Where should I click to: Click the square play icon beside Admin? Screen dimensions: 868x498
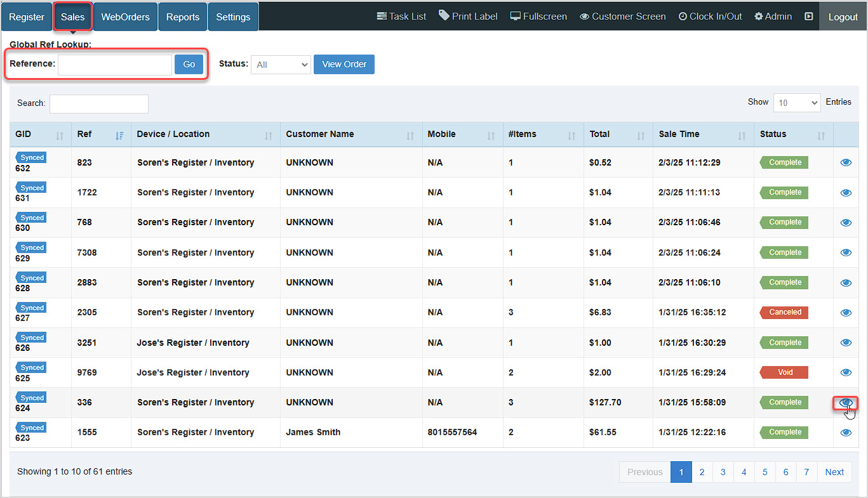[x=808, y=16]
